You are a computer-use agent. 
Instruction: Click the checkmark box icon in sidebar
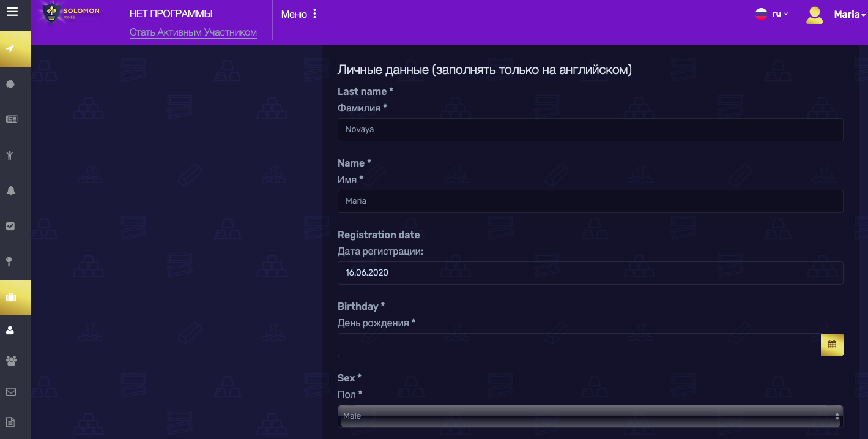point(10,226)
